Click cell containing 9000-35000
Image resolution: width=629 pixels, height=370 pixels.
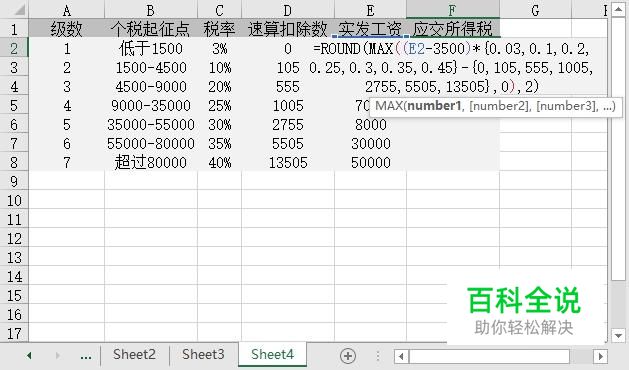151,105
